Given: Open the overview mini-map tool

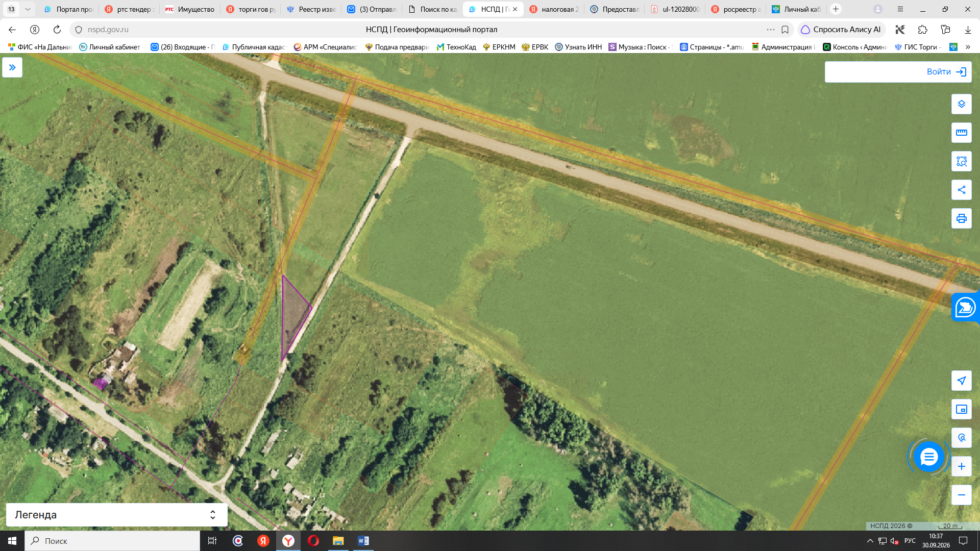Looking at the screenshot, I should point(962,409).
